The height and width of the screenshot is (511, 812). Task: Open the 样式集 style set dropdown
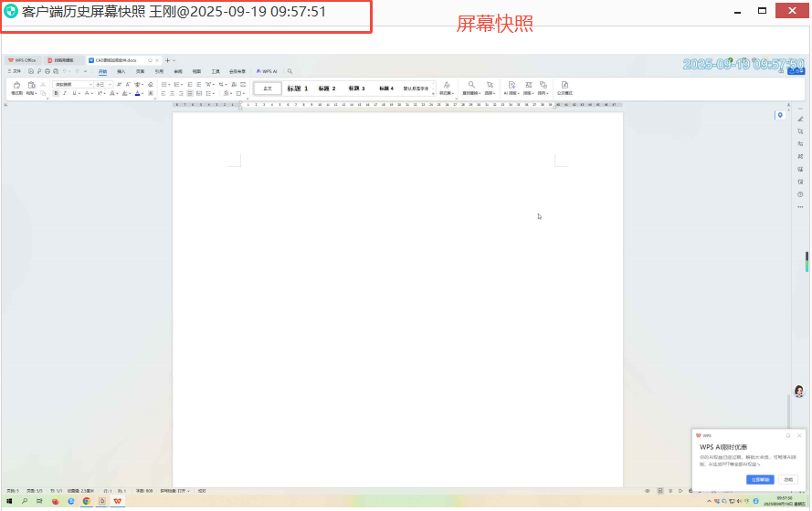(447, 88)
